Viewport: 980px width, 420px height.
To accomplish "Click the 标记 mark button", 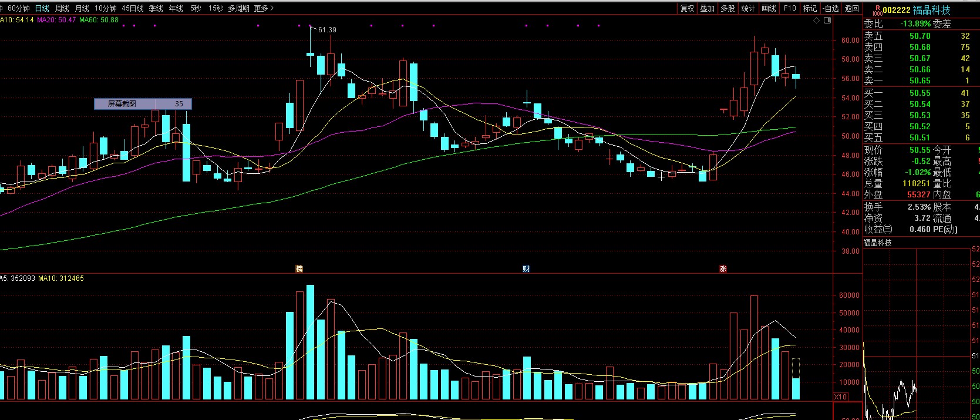I will pos(810,8).
